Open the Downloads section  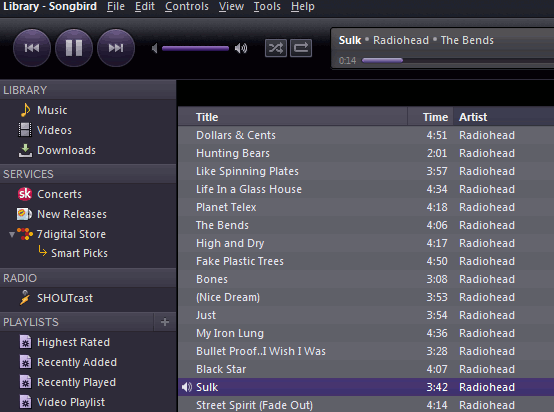[x=57, y=150]
